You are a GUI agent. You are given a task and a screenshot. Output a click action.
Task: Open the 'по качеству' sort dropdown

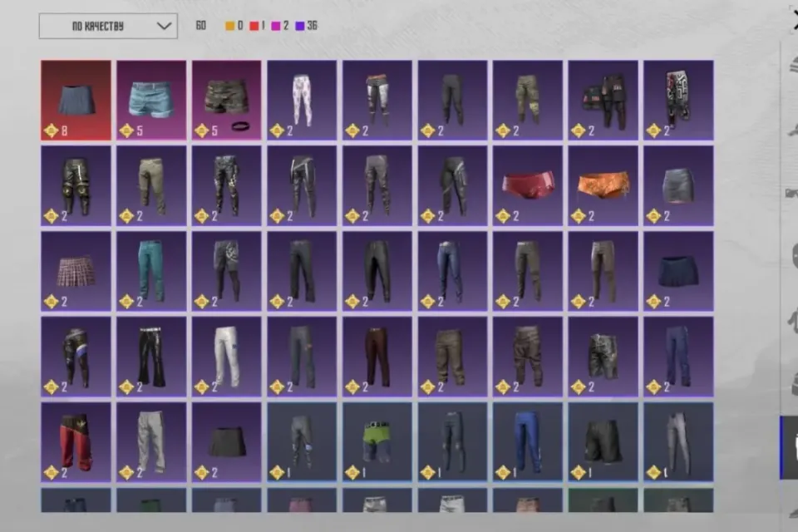(x=108, y=26)
